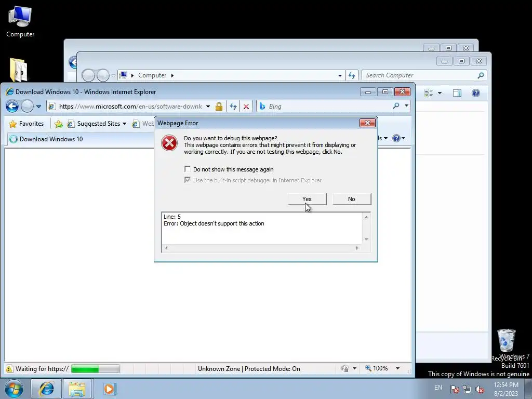Click the taskbar clock showing 12:54 PM

tap(506, 389)
